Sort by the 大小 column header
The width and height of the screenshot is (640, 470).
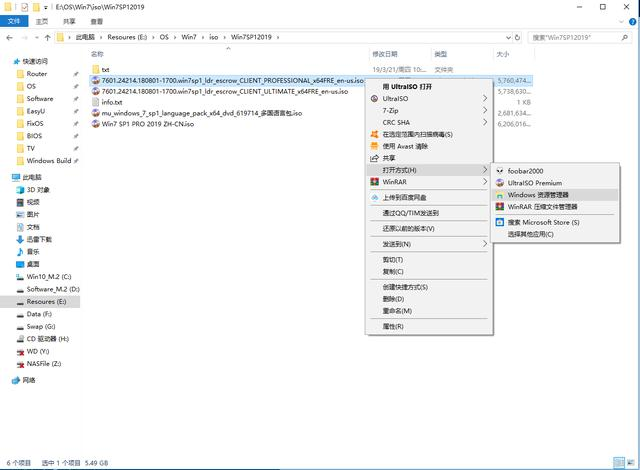[502, 54]
